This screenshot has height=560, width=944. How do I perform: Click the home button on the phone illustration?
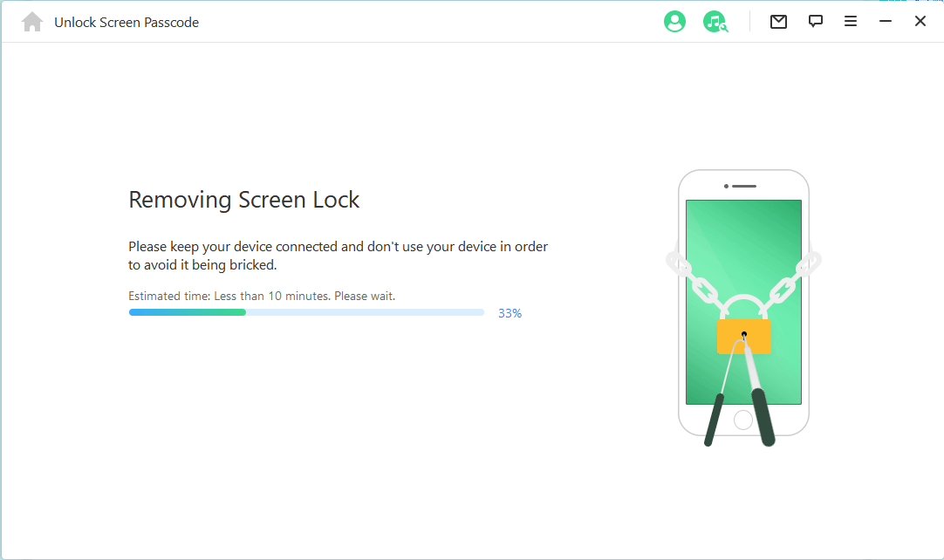(x=743, y=420)
